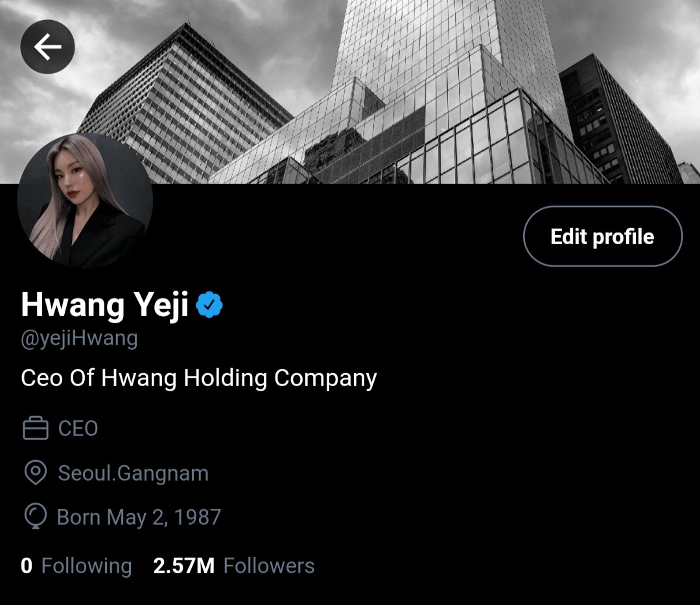Open the Following list
The image size is (700, 605).
click(x=87, y=565)
